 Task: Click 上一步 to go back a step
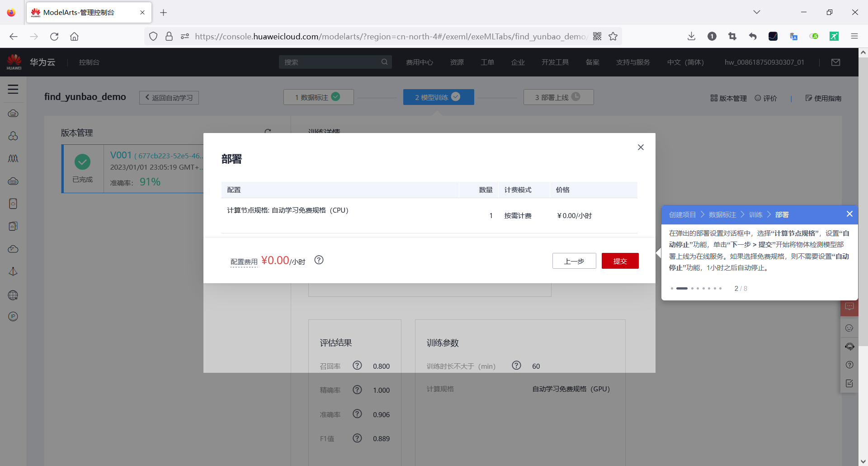click(574, 261)
